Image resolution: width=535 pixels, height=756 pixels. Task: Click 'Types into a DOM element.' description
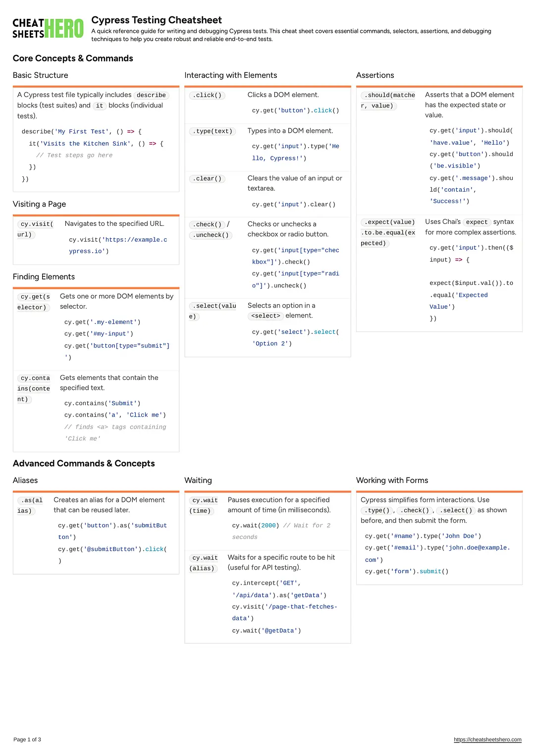click(x=290, y=131)
